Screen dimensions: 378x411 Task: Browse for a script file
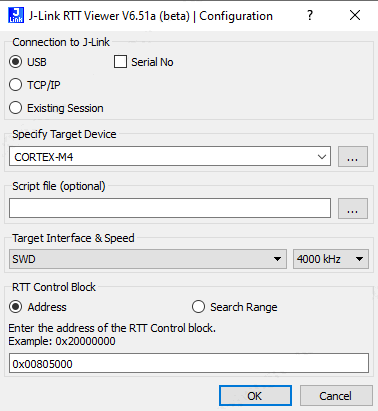point(353,209)
